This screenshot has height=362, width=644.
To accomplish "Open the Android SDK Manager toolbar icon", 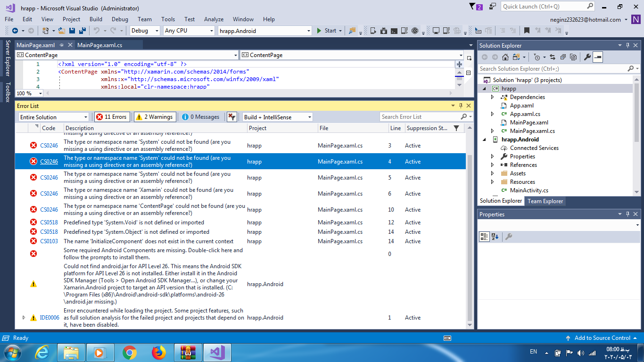I will click(383, 31).
